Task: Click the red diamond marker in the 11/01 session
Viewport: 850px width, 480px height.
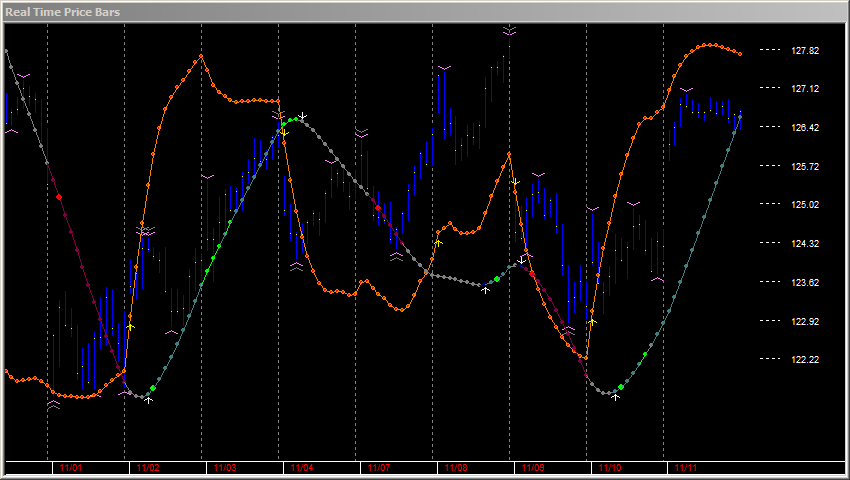Action: [59, 197]
